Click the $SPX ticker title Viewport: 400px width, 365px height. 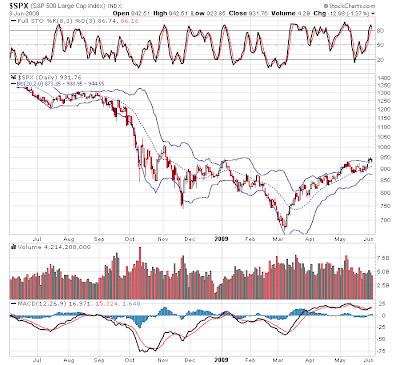coord(19,6)
